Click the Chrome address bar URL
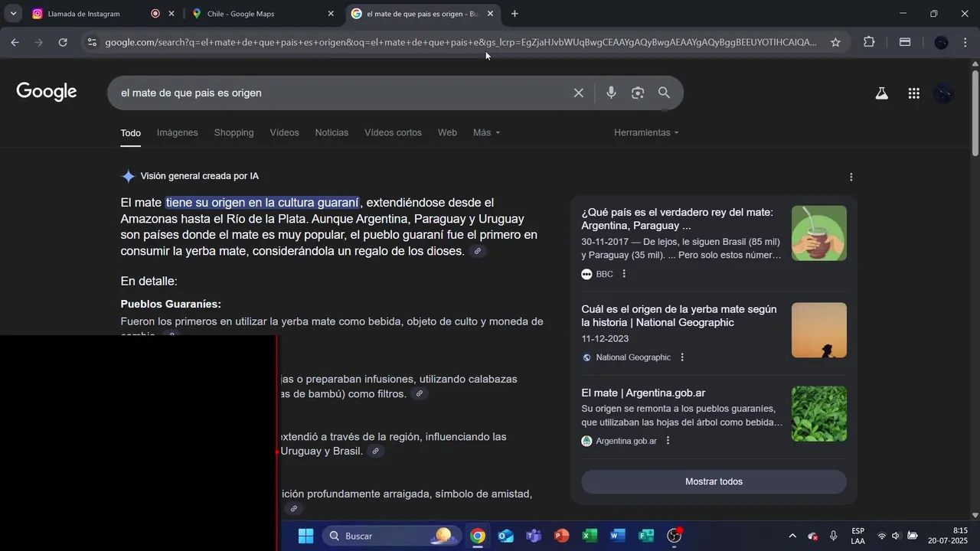Image resolution: width=980 pixels, height=551 pixels. pyautogui.click(x=461, y=42)
